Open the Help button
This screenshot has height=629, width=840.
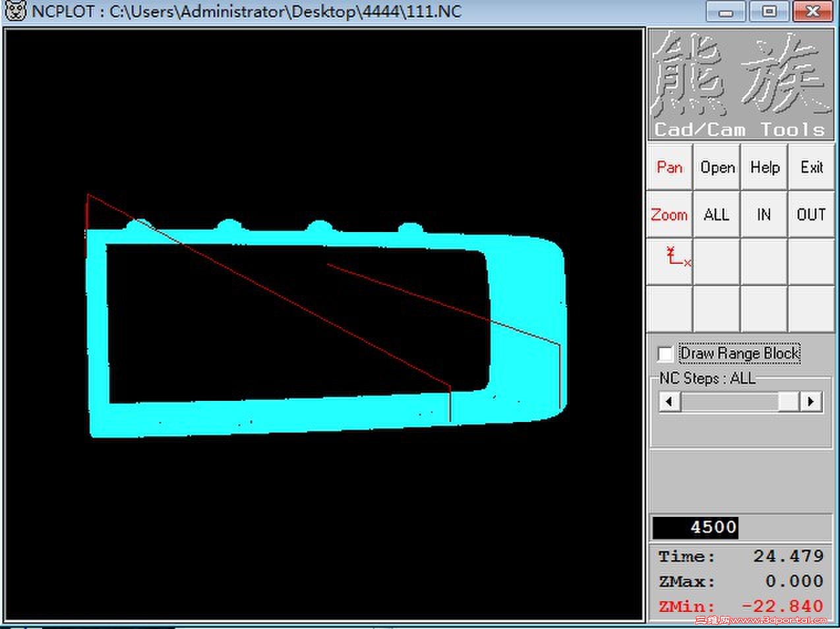pyautogui.click(x=764, y=167)
